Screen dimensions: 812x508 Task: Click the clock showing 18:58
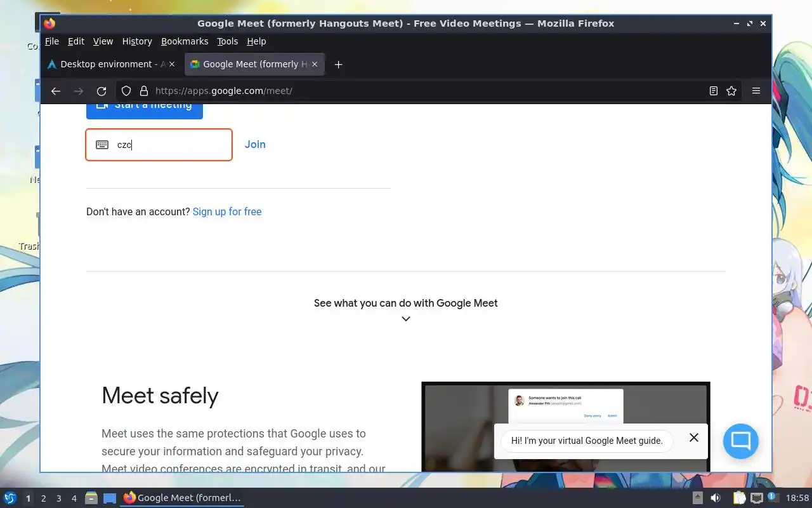(797, 498)
